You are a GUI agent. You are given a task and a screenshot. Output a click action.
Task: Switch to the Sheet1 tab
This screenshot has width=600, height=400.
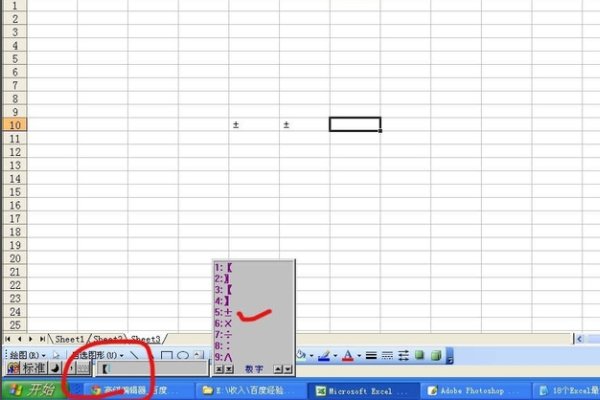69,339
